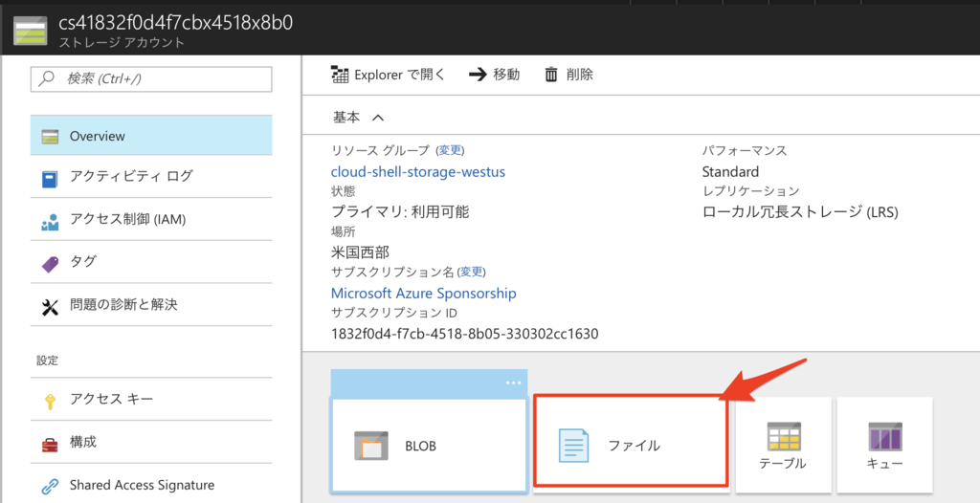This screenshot has height=503, width=980.
Task: Click the magnifier icon in the search box
Action: (x=47, y=78)
